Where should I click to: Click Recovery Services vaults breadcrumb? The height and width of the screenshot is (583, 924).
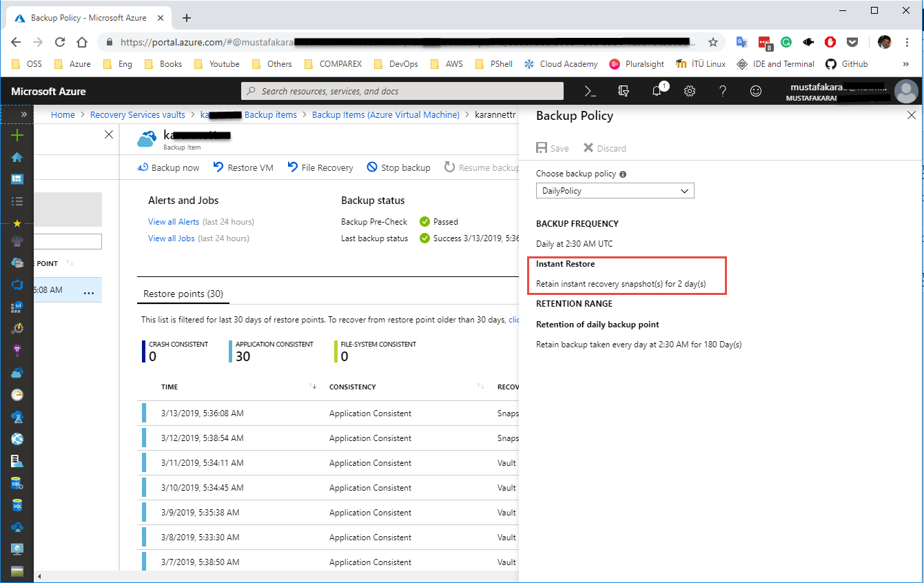click(x=138, y=115)
